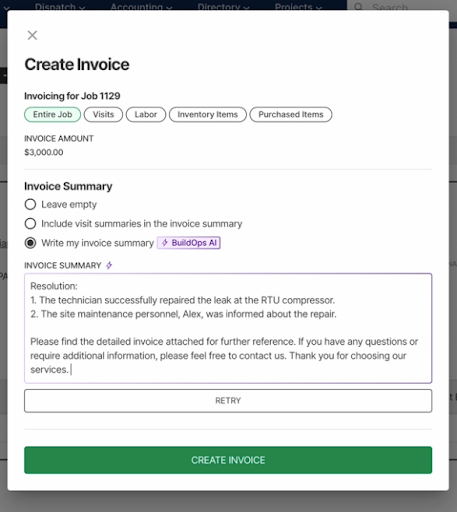Open the Dispatch dropdown menu
This screenshot has height=512, width=457.
(x=60, y=7)
